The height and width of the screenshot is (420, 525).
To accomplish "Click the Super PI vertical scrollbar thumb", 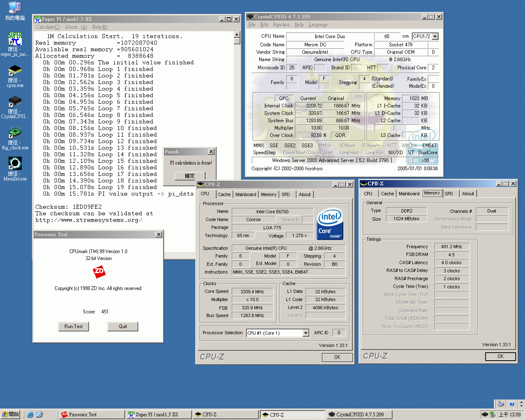I will coord(237,41).
